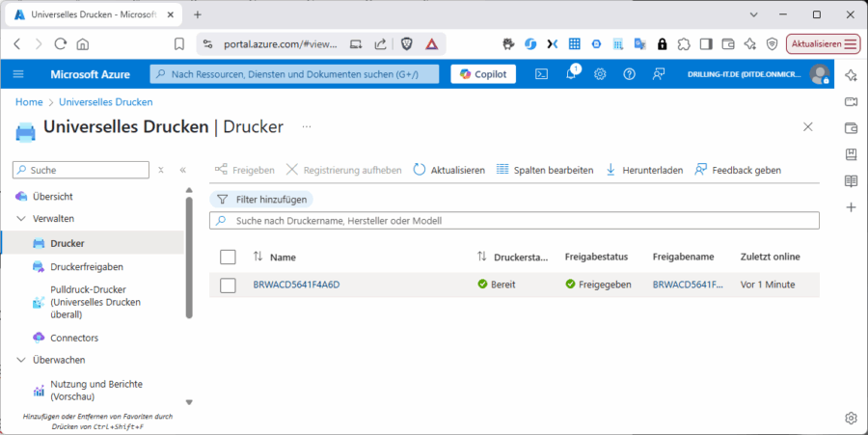
Task: Click the browser Aktualisieren update button
Action: [824, 43]
